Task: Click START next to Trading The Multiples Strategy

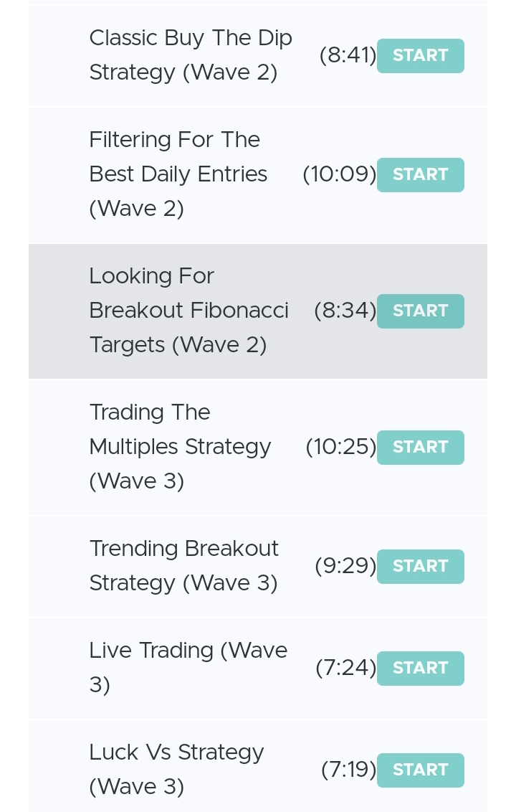Action: [420, 447]
